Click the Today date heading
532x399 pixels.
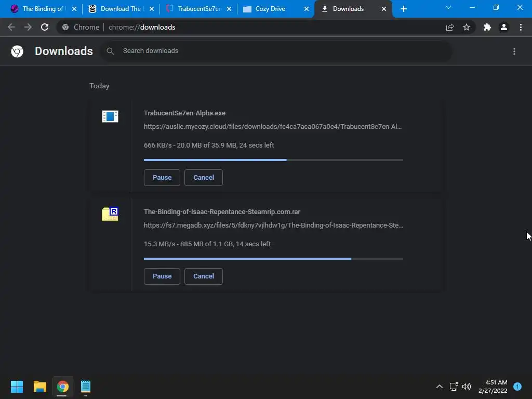click(x=99, y=86)
